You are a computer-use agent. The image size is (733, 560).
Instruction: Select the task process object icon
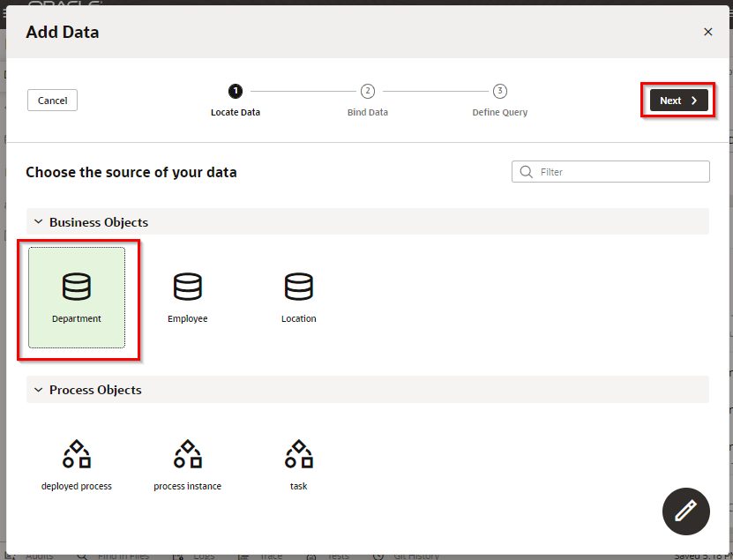(x=298, y=455)
